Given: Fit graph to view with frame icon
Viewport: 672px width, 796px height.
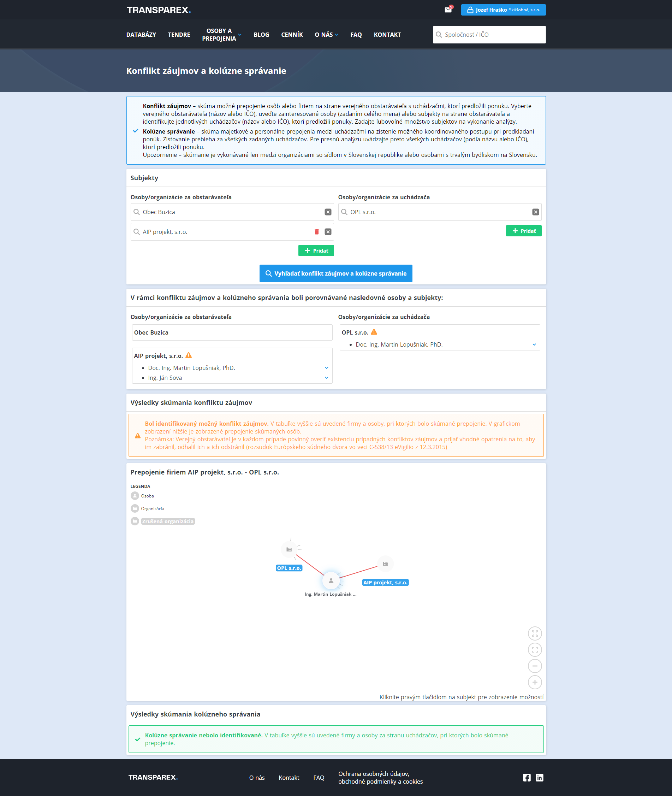Looking at the screenshot, I should coord(535,650).
